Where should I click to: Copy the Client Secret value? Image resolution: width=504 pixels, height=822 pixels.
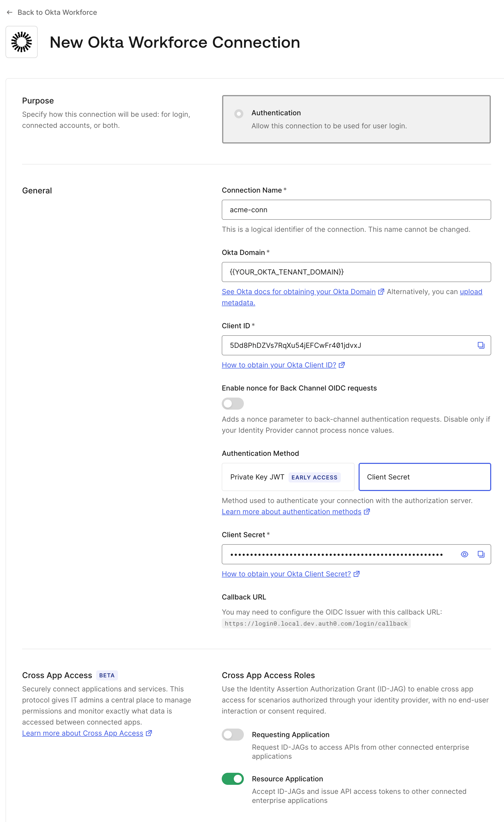pyautogui.click(x=481, y=554)
